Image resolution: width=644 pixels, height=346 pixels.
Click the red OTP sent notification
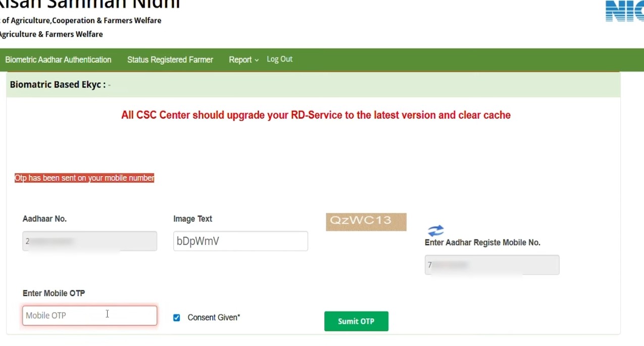84,178
